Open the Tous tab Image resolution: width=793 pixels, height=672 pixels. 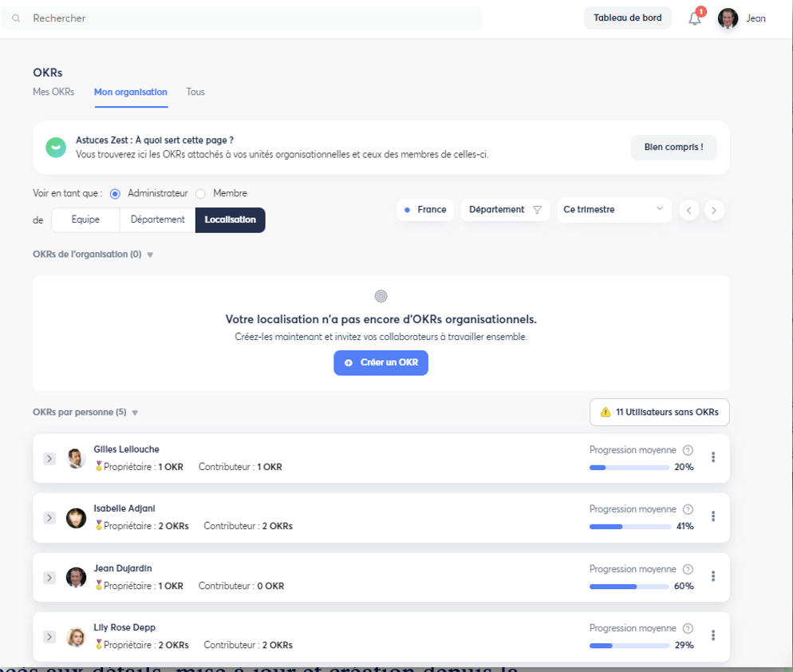(x=195, y=92)
